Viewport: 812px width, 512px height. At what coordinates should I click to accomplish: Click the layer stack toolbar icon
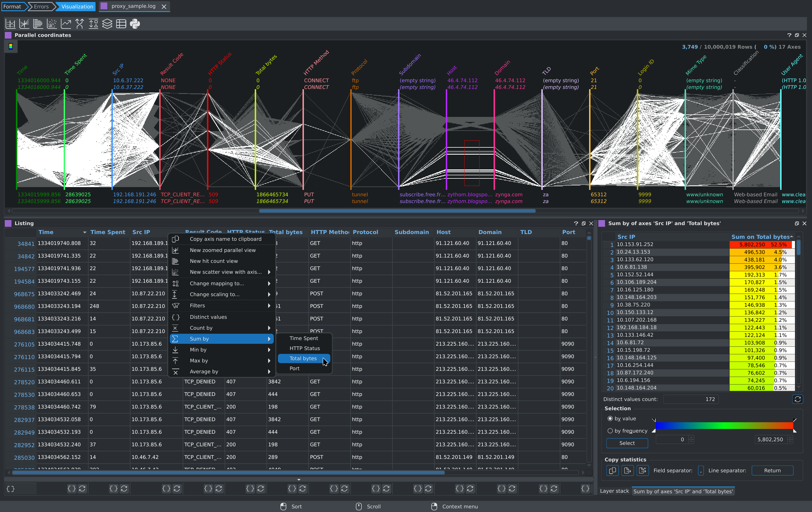coord(107,23)
